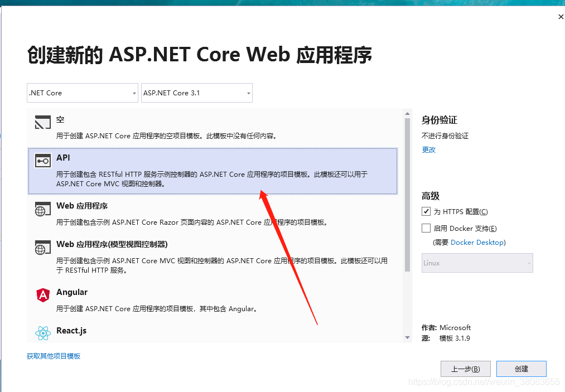Open the disabled Linux OS dropdown
Viewport: 565px width, 392px height.
click(477, 263)
